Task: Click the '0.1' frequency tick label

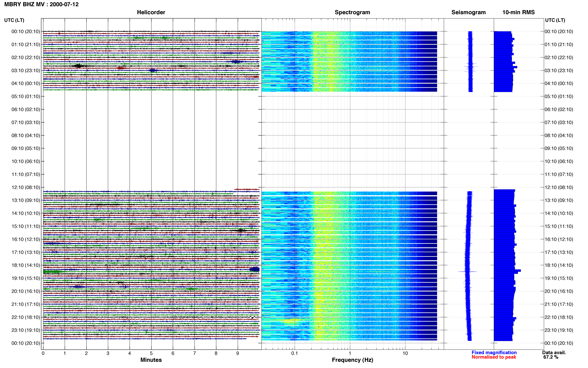Action: point(295,353)
